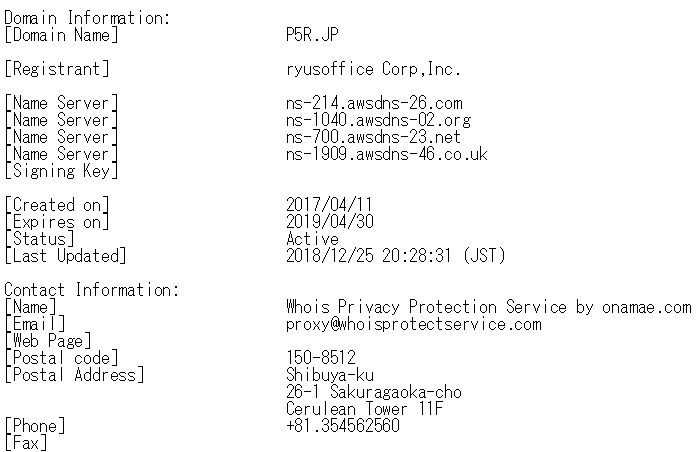Click the phone number +81.354562560
Viewport: 698px width, 452px height.
(x=343, y=426)
